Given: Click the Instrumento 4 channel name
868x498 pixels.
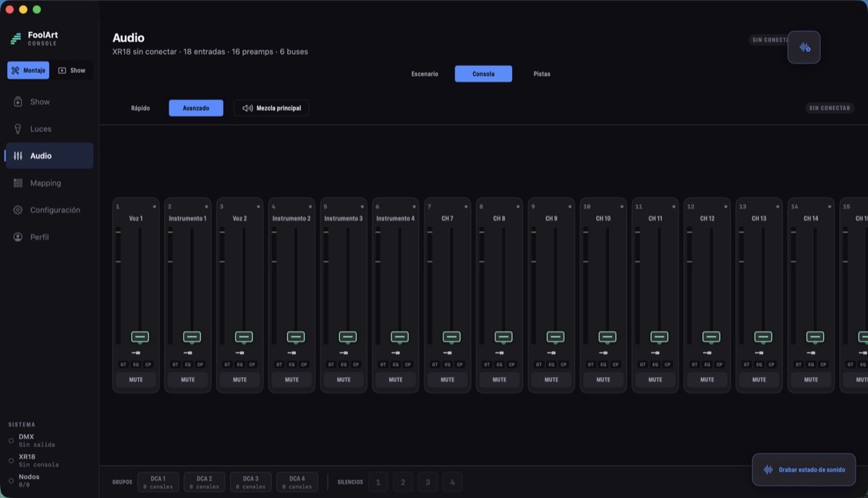Looking at the screenshot, I should click(396, 218).
